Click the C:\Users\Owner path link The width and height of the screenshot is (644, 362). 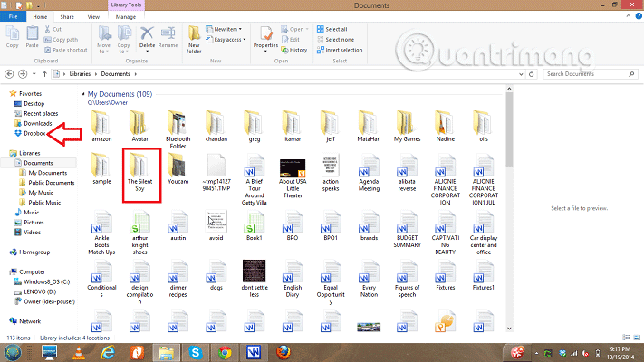[x=108, y=102]
